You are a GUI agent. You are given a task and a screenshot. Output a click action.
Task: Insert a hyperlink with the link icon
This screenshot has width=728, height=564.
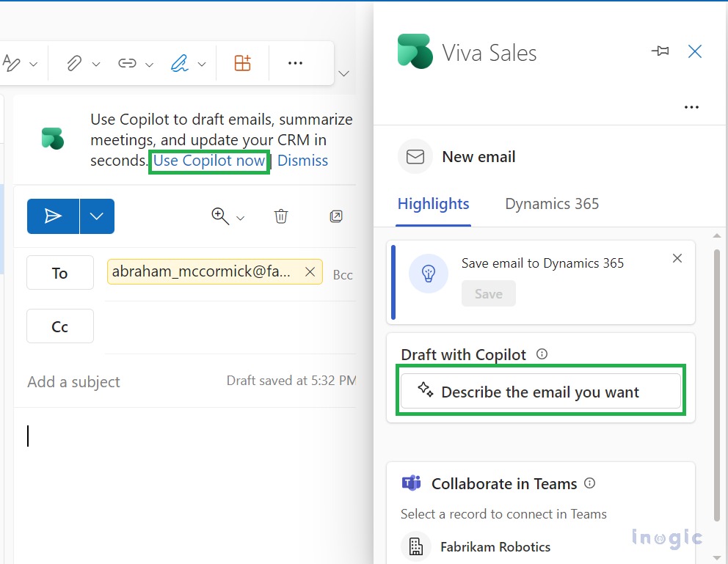(x=126, y=63)
